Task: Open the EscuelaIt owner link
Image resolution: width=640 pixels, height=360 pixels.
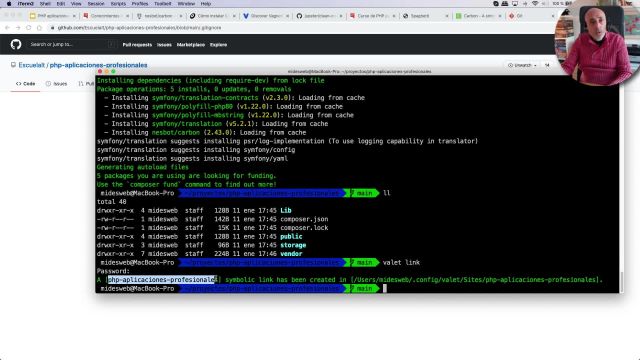Action: pyautogui.click(x=31, y=65)
